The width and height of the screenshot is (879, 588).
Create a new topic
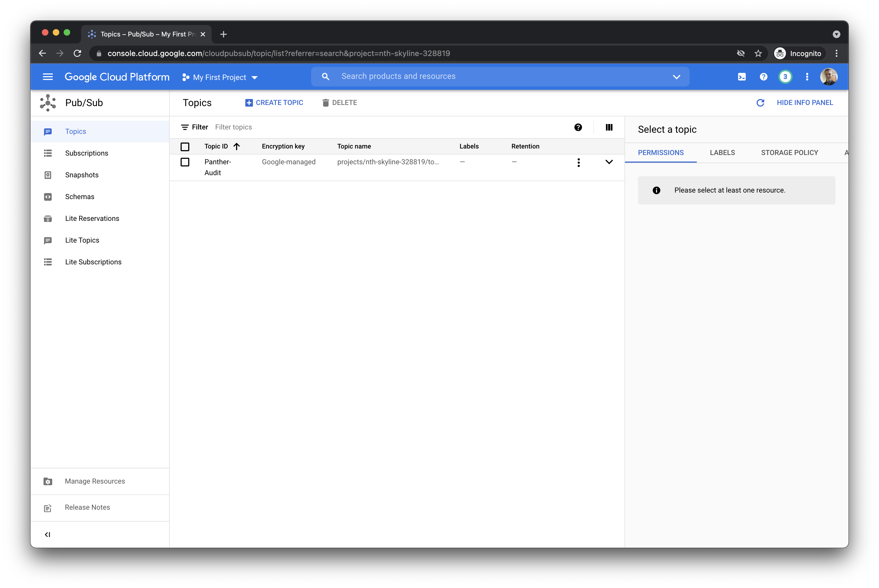click(x=274, y=102)
